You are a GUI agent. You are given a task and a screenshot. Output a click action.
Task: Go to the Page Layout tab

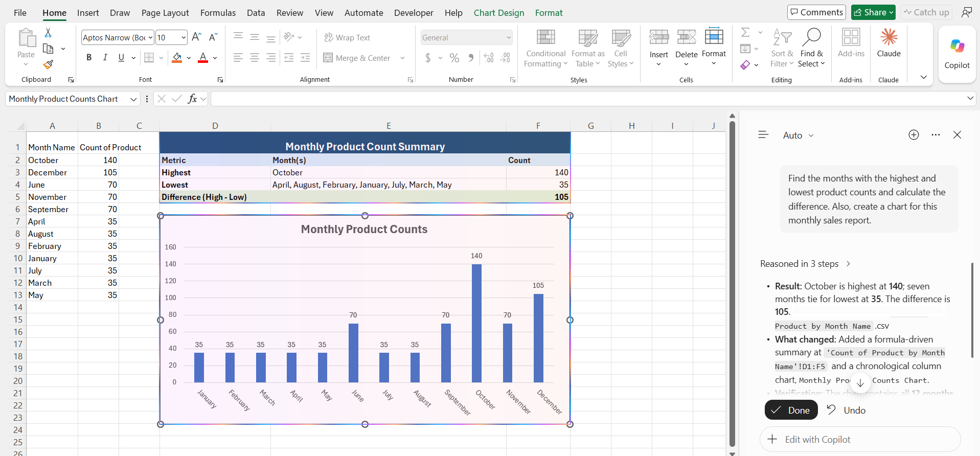coord(165,13)
